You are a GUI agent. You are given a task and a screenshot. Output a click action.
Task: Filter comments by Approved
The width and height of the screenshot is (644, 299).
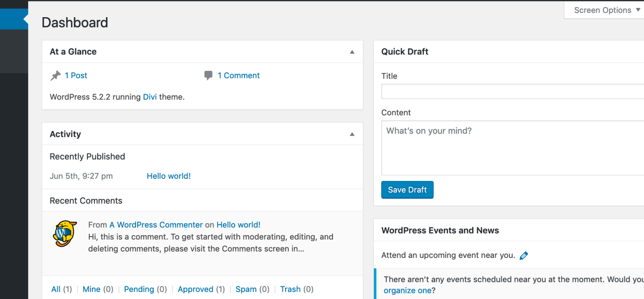(195, 289)
